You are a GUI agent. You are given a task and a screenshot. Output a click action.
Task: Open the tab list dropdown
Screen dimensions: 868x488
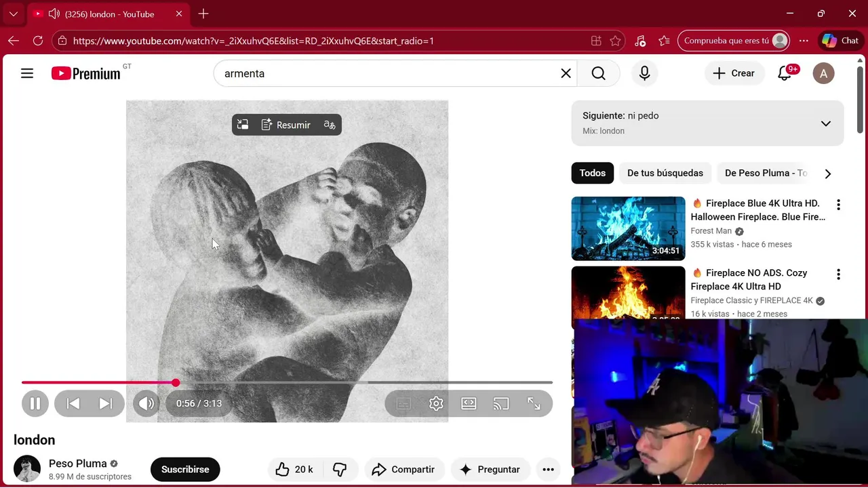pyautogui.click(x=13, y=14)
